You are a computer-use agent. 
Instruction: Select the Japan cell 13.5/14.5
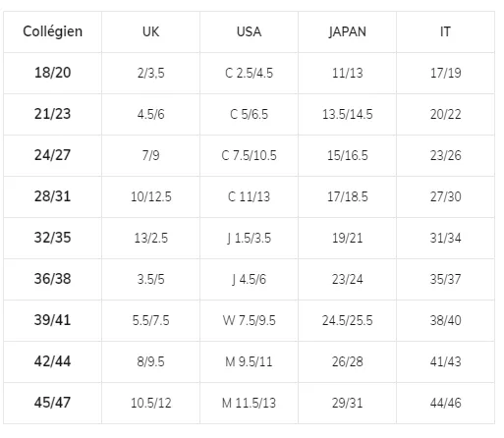pyautogui.click(x=347, y=114)
